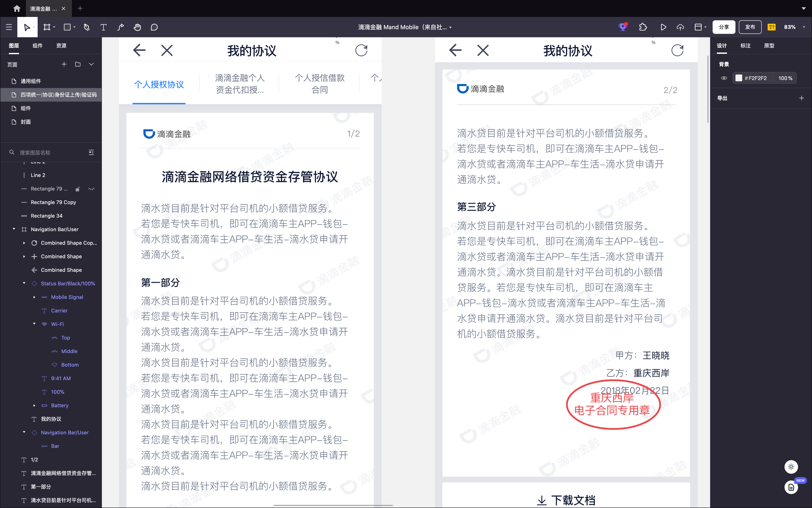
Task: Collapse the Navigation Bar/User frame layer
Action: 14,229
